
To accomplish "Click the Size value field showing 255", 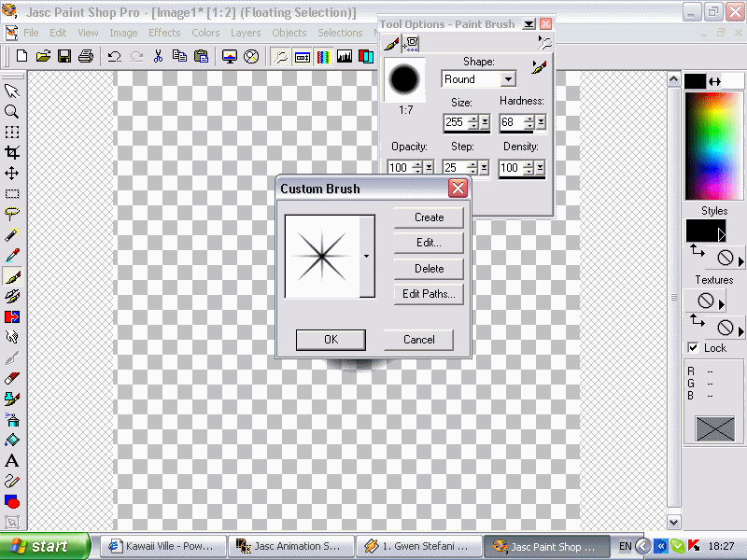I will tap(455, 122).
